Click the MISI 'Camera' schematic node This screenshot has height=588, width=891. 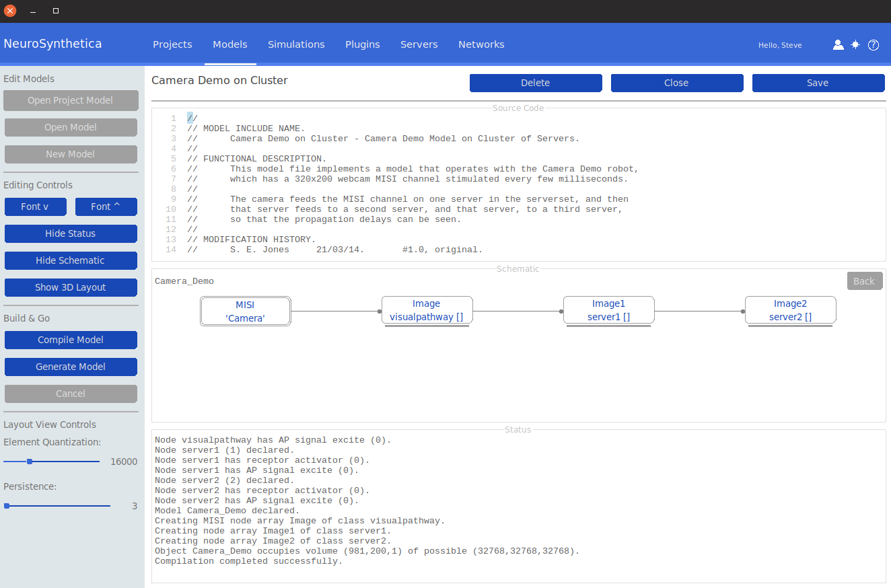(x=246, y=311)
